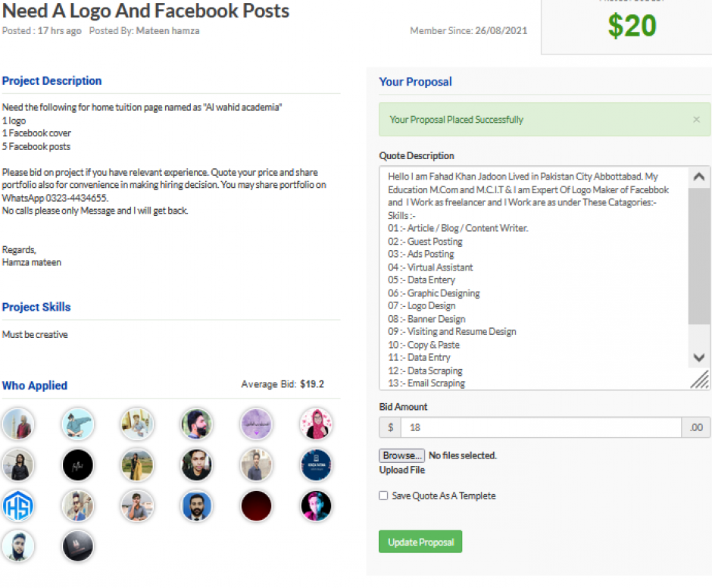Open the dark blue badge applicant avatar

(316, 464)
